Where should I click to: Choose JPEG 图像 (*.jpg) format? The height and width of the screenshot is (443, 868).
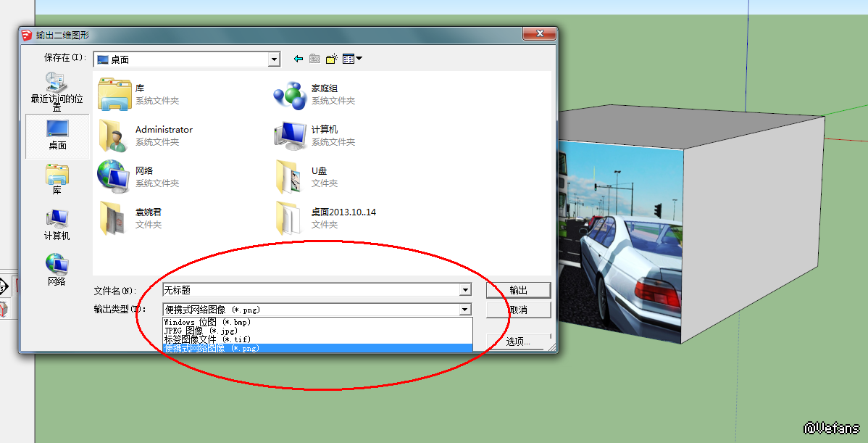(x=318, y=331)
